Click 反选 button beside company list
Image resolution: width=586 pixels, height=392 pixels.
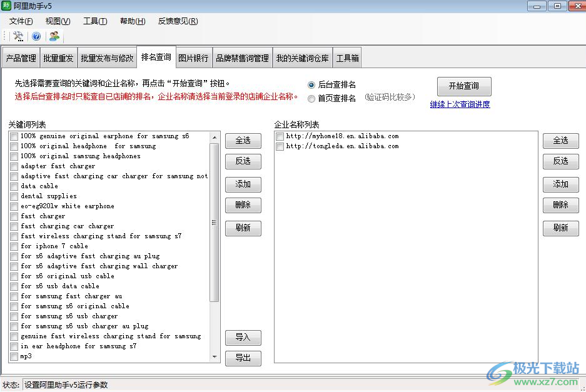point(560,161)
